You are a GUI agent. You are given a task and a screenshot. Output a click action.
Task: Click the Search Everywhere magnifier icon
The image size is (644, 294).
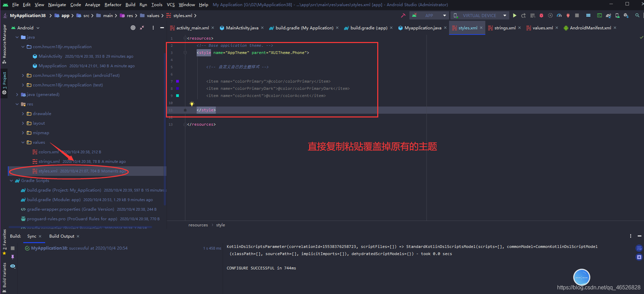(638, 15)
